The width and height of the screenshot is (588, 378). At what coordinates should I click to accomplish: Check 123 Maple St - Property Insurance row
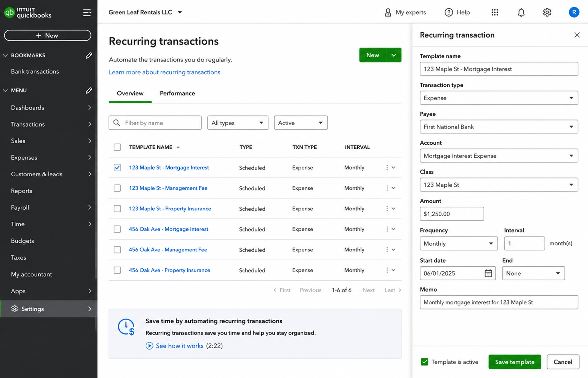coord(117,209)
